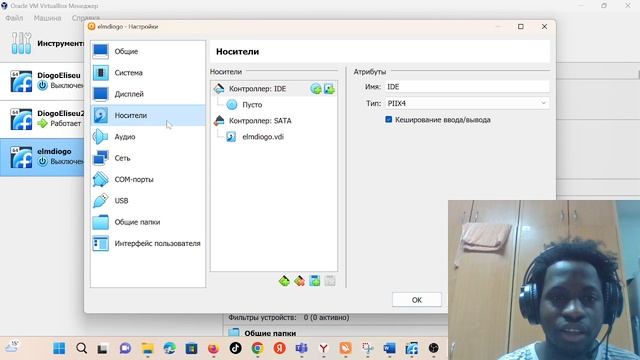Image resolution: width=640 pixels, height=360 pixels.
Task: Open weather widget on taskbar
Action: [12, 347]
